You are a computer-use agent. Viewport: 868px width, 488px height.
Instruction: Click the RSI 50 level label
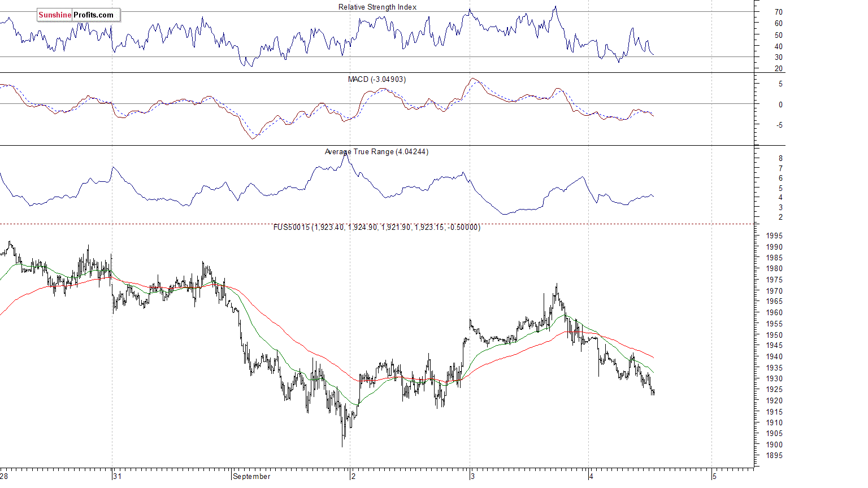click(x=779, y=35)
